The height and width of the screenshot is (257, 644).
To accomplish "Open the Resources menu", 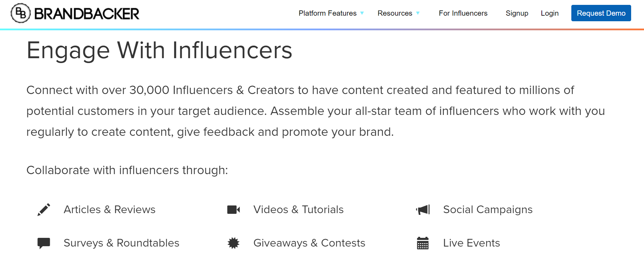I will click(395, 13).
